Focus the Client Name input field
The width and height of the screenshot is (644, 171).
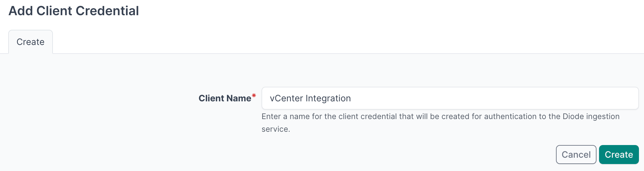[450, 98]
